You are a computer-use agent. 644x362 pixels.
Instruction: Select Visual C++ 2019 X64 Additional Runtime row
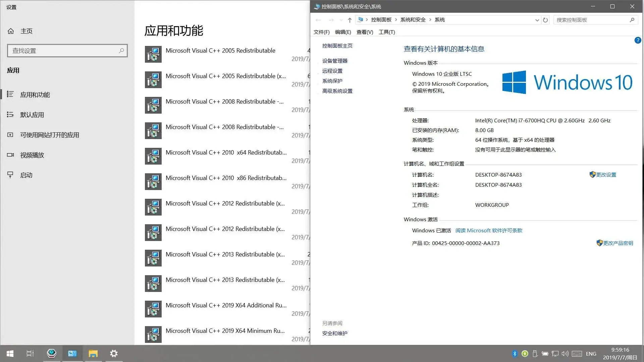click(x=227, y=309)
